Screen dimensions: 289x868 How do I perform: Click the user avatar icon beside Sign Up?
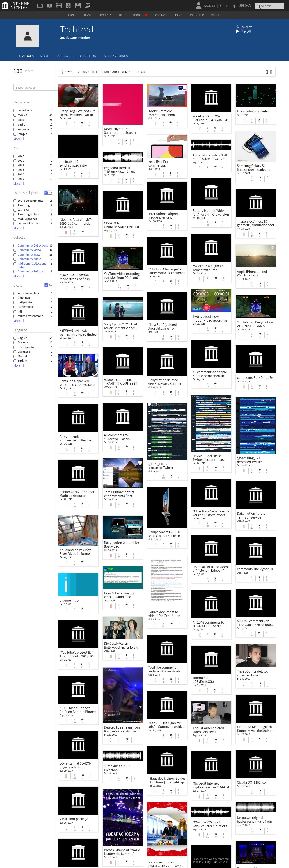199,6
